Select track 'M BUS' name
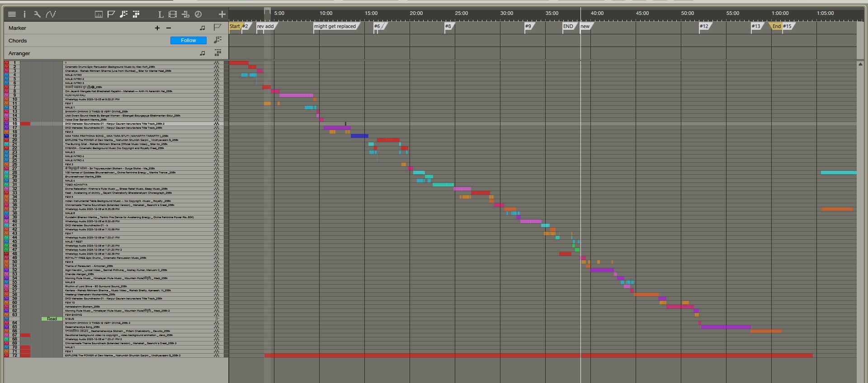 [70, 319]
